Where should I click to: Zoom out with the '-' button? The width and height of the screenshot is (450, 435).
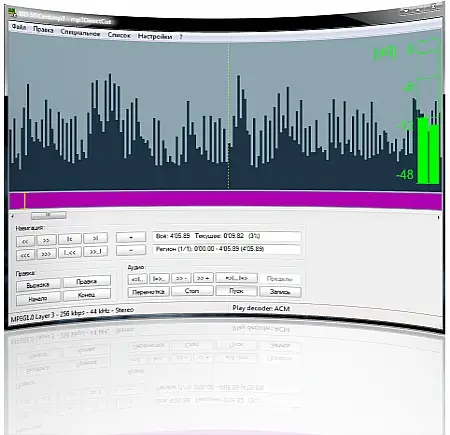(x=131, y=250)
